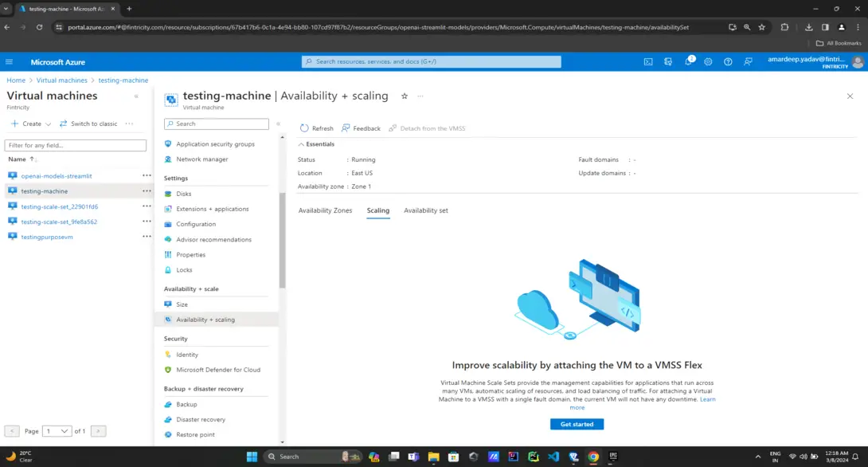Open the feedback icon in top bar
Screen dimensions: 868x467
point(748,62)
